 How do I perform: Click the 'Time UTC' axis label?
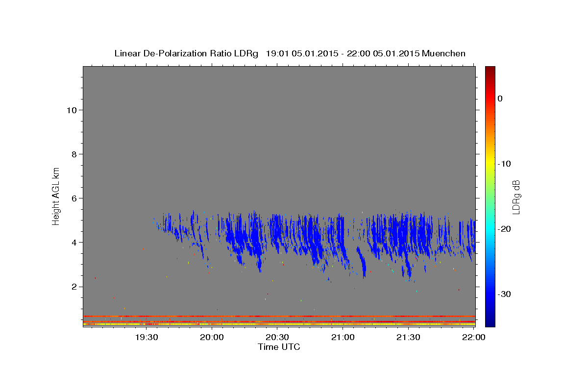click(279, 347)
